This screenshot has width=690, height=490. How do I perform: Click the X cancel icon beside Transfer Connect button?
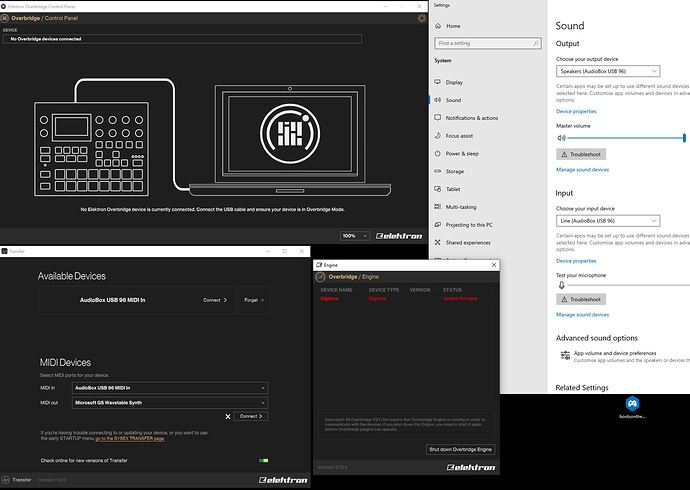point(228,416)
